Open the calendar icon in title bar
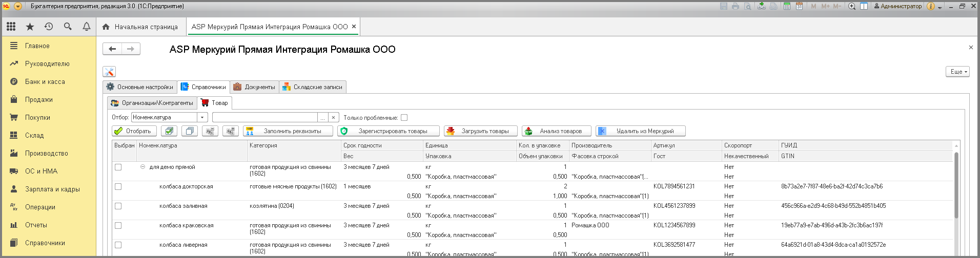 (799, 6)
